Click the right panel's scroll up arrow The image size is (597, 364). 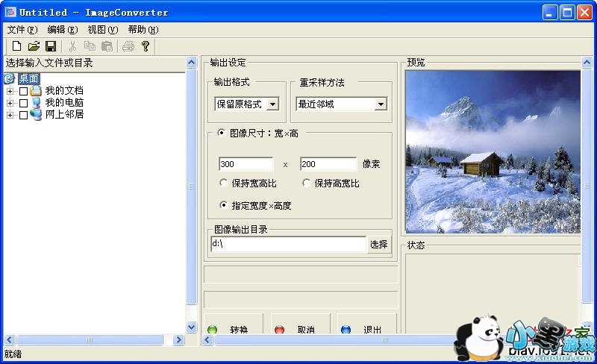587,62
